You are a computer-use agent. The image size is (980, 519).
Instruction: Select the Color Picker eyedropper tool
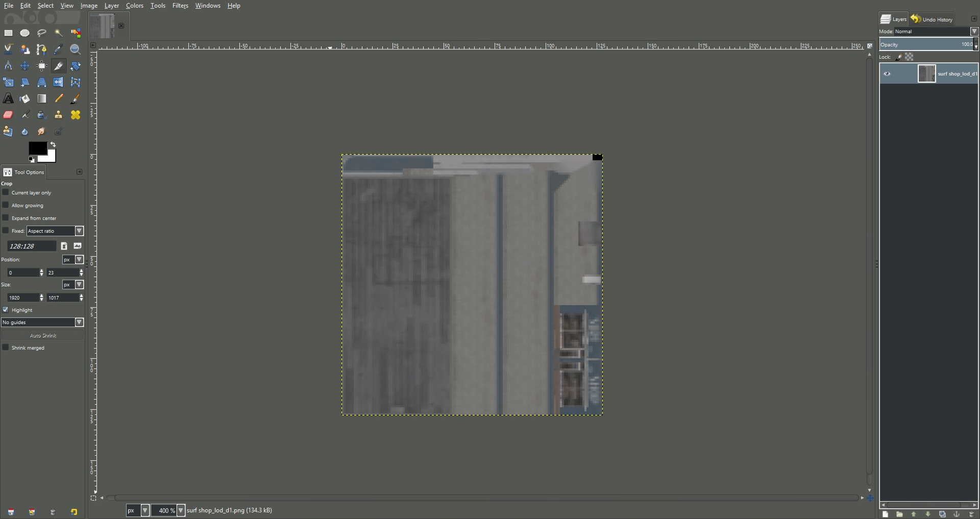tap(59, 50)
